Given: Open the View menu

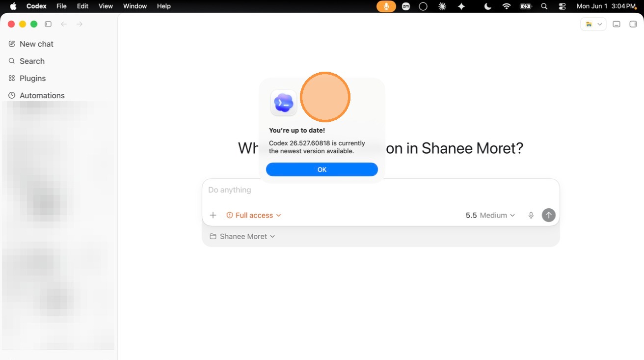Looking at the screenshot, I should (x=106, y=6).
